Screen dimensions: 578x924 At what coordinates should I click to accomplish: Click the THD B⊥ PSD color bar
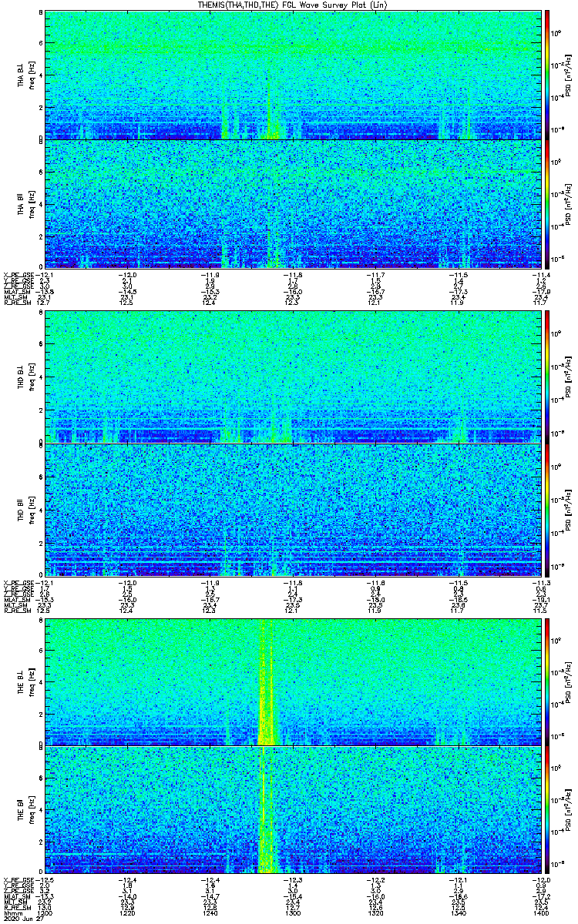[x=548, y=377]
